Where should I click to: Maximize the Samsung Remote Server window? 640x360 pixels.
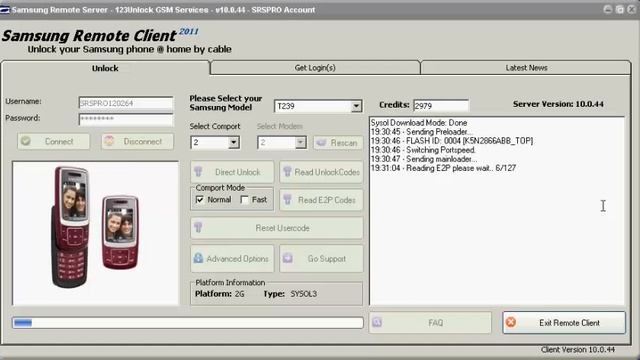click(x=620, y=9)
